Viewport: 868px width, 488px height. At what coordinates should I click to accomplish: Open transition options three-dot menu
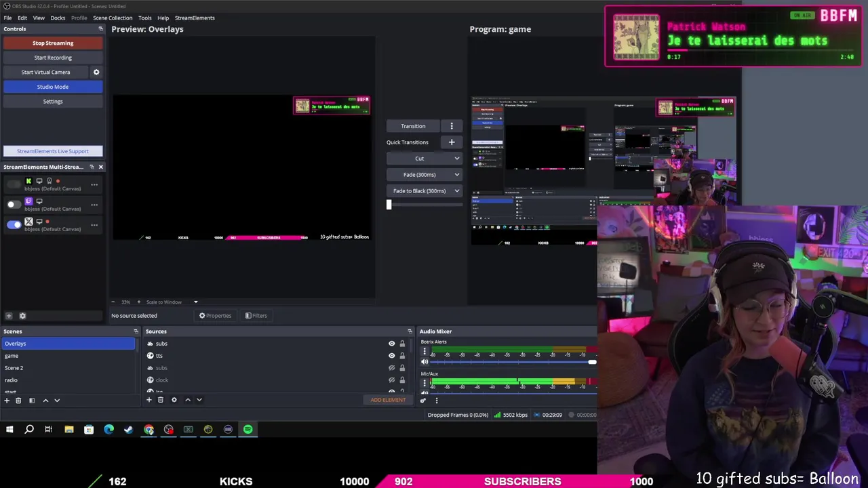(x=452, y=126)
